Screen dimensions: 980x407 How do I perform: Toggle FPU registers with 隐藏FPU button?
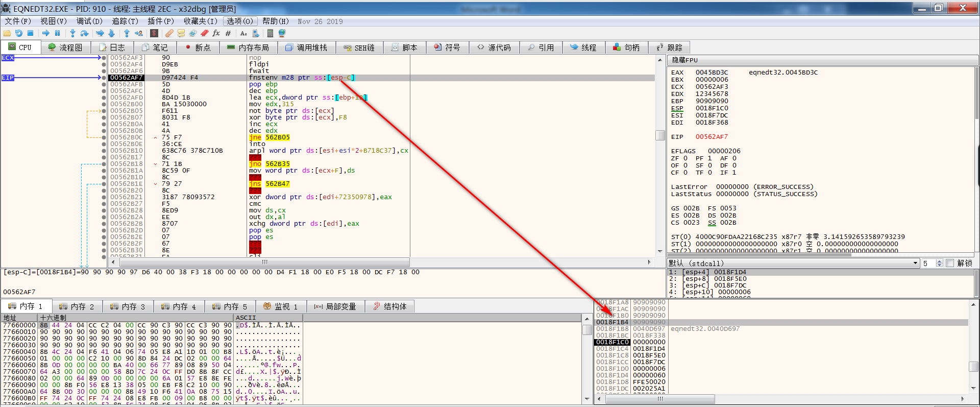(x=684, y=60)
